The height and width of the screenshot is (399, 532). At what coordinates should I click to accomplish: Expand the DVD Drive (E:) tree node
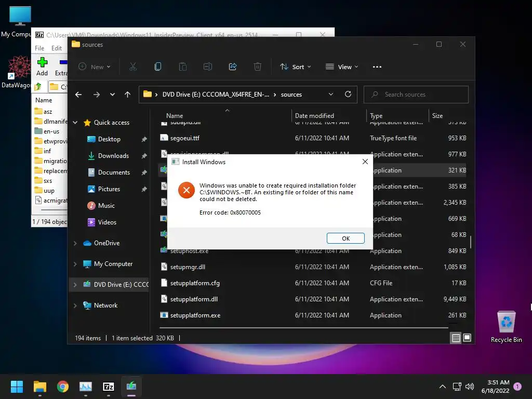[x=75, y=285]
